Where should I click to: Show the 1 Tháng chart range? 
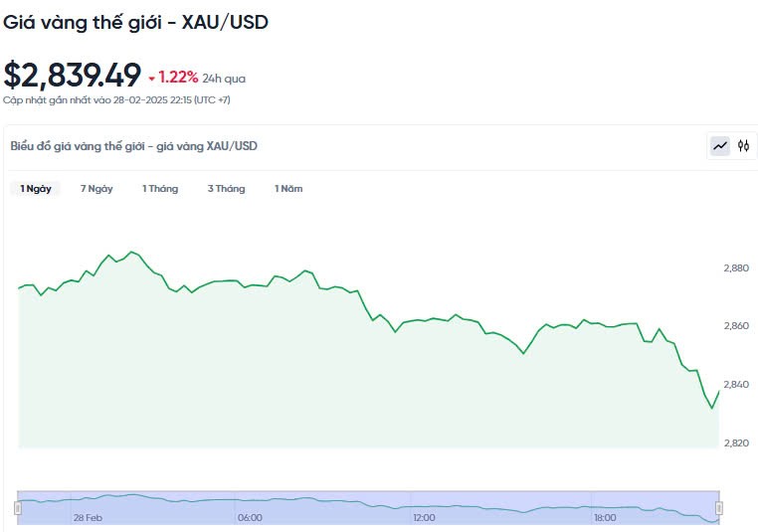tap(160, 189)
